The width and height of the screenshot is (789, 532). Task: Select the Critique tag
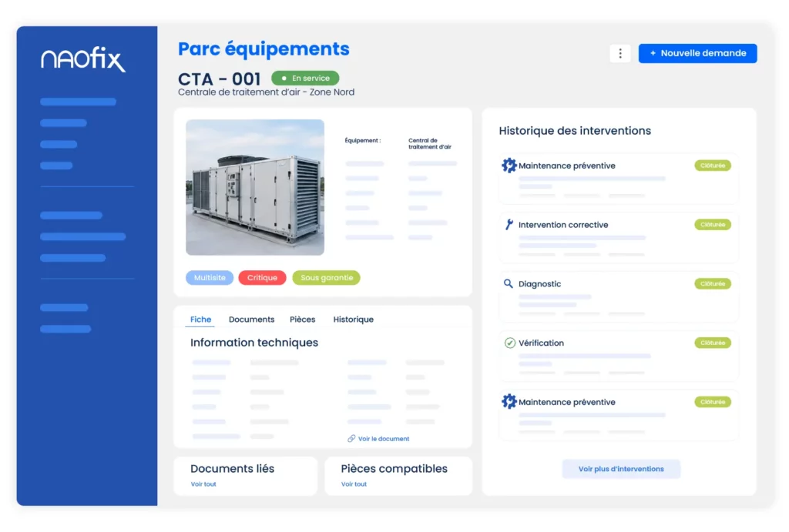262,278
